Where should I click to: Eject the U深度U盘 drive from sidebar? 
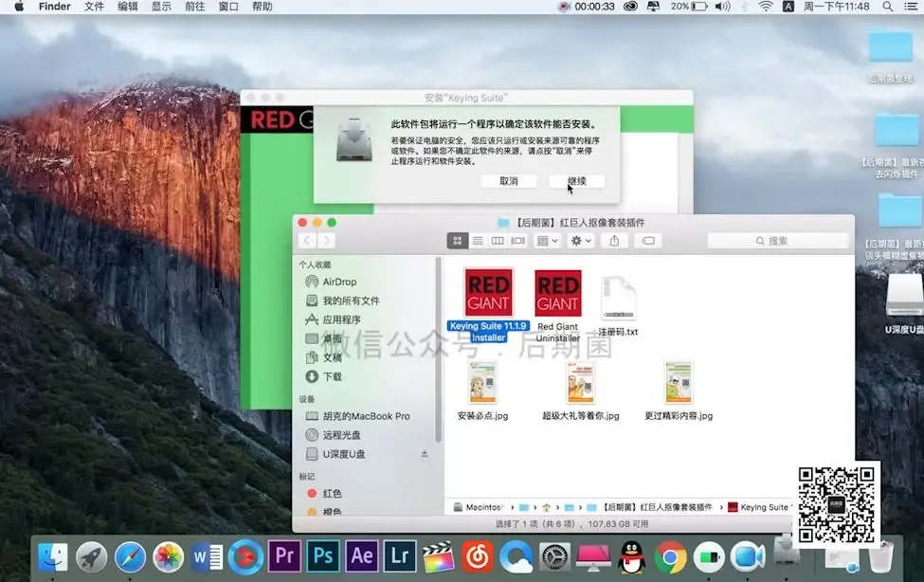point(425,454)
